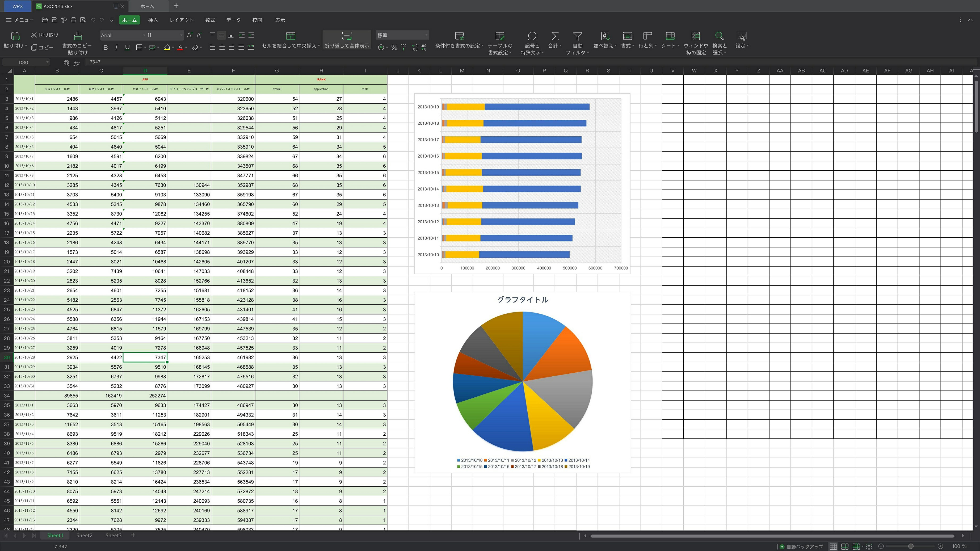Click the WPS button in title bar
This screenshot has width=980, height=551.
(x=18, y=6)
